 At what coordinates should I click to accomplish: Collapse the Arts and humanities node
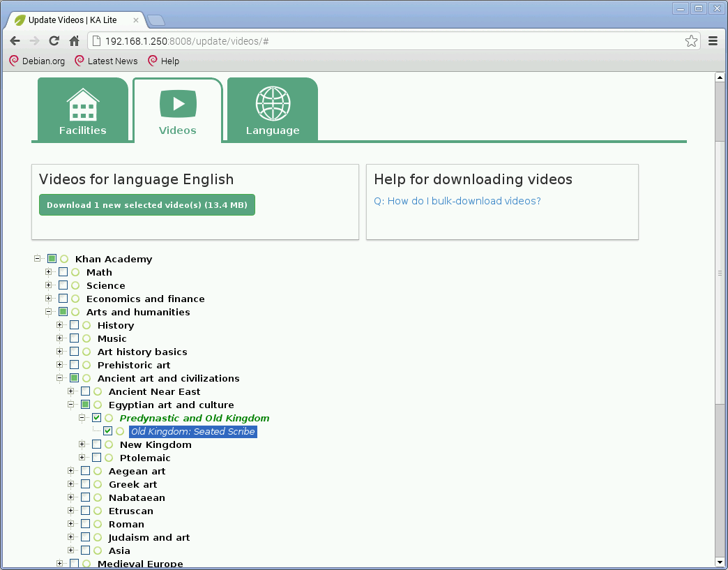(x=49, y=312)
